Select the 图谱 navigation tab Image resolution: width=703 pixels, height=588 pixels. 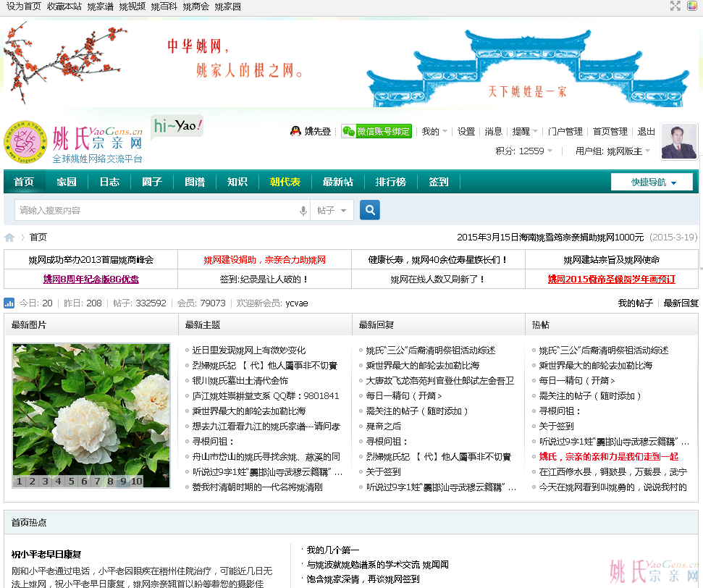click(195, 182)
